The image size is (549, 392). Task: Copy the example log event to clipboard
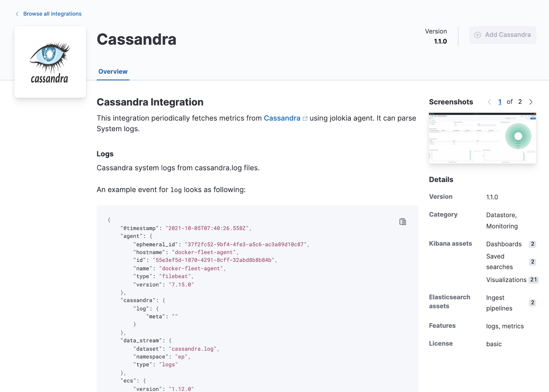(x=402, y=222)
